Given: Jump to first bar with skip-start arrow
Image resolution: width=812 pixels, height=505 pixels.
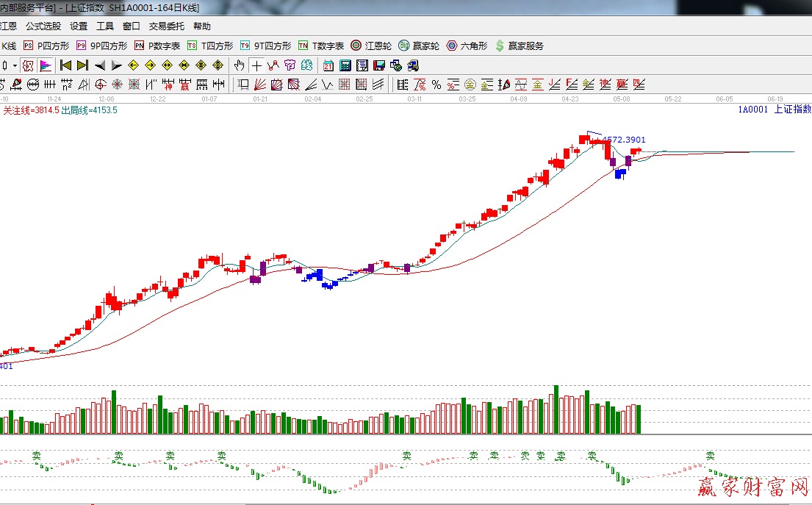Looking at the screenshot, I should 65,65.
